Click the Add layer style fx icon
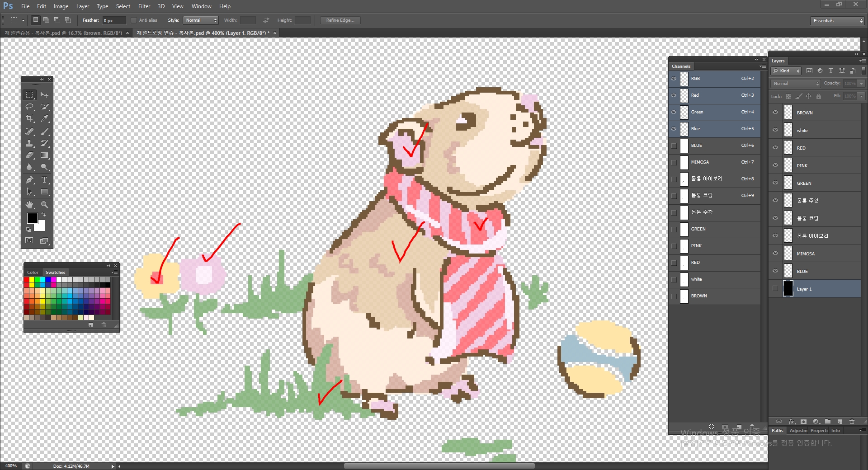868x470 pixels. tap(792, 422)
